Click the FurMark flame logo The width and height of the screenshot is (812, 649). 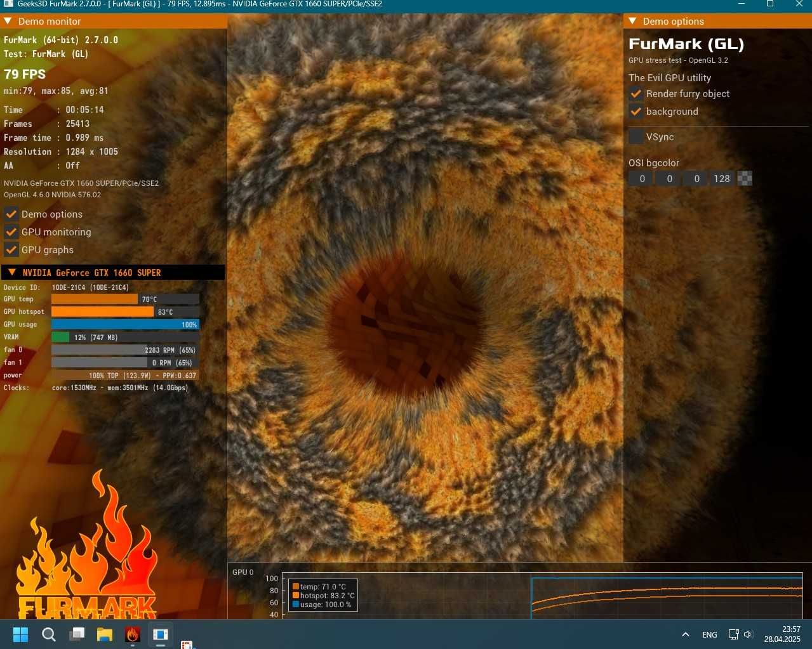(88, 546)
